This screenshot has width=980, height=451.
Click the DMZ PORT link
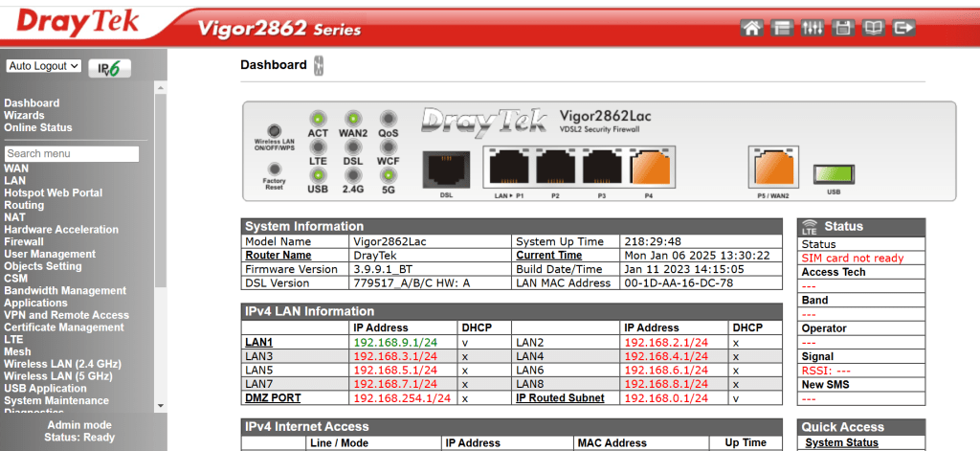(273, 397)
